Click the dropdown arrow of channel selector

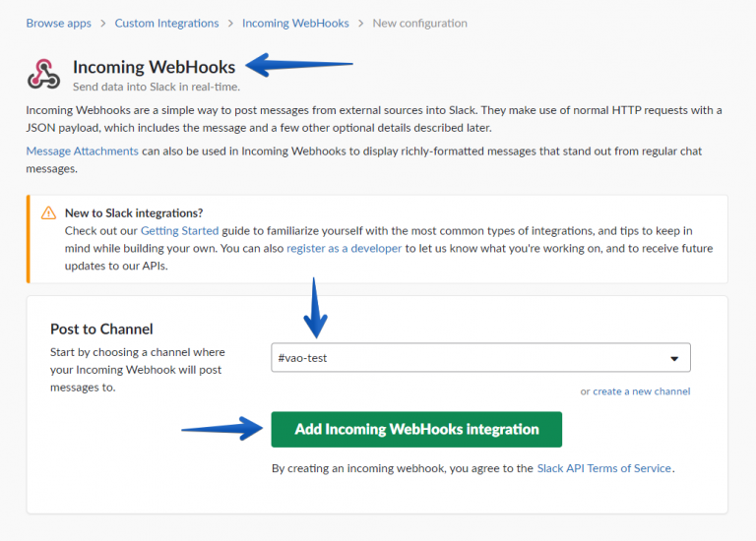pyautogui.click(x=674, y=358)
